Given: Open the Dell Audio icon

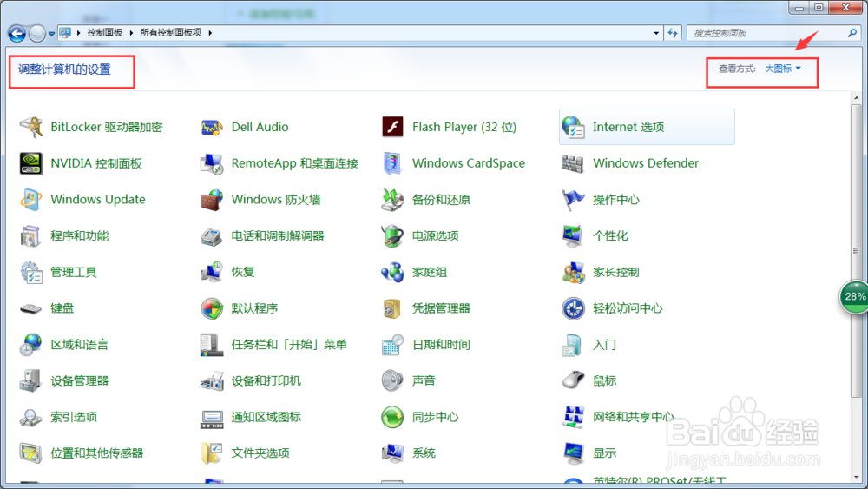Looking at the screenshot, I should [212, 128].
